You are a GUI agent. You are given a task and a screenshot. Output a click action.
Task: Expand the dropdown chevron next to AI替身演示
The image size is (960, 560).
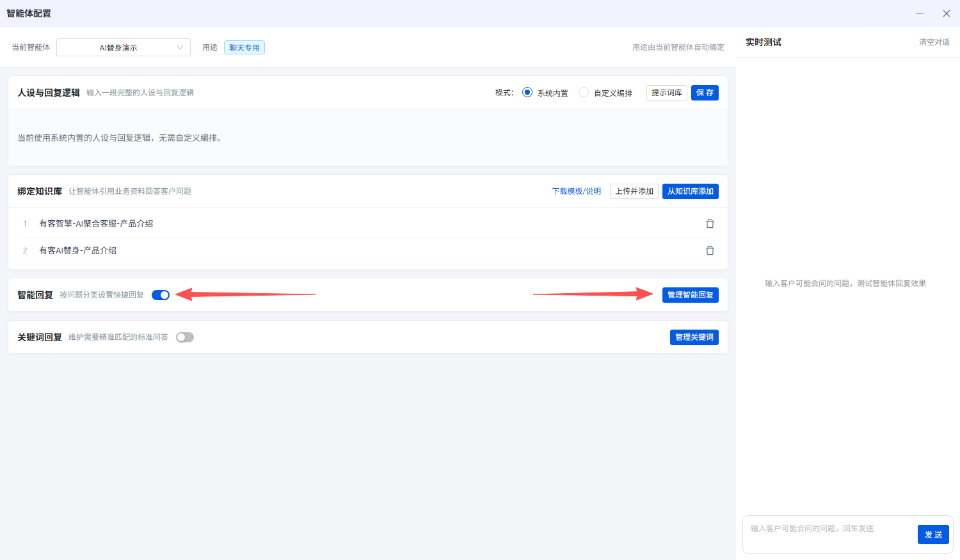[180, 47]
